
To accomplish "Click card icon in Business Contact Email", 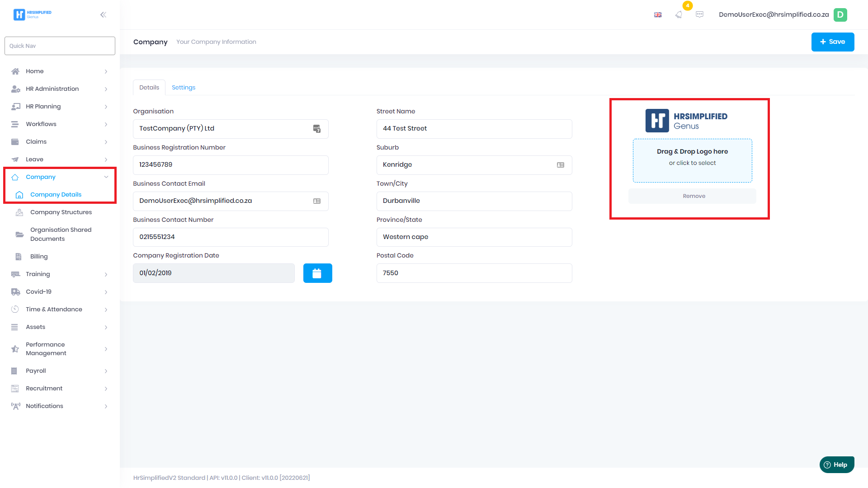I will click(x=317, y=201).
